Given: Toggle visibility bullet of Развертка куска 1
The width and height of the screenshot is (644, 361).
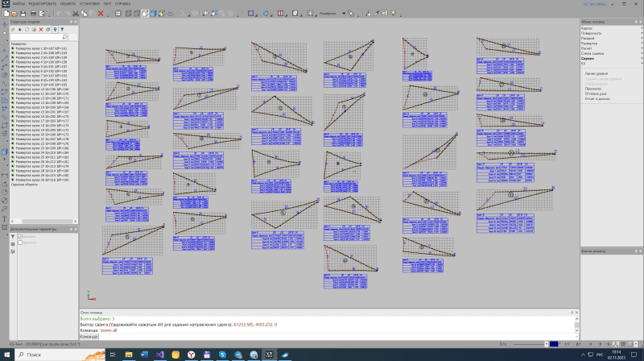Looking at the screenshot, I should [x=12, y=48].
